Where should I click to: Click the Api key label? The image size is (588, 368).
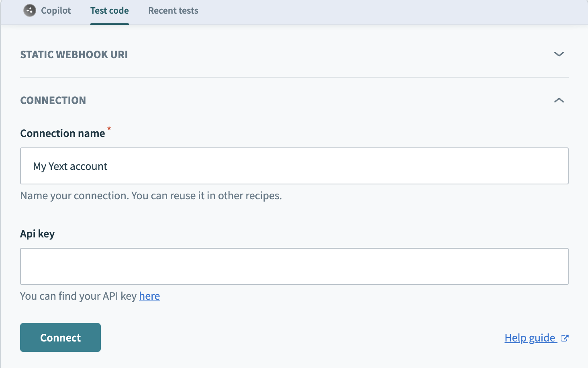tap(37, 234)
